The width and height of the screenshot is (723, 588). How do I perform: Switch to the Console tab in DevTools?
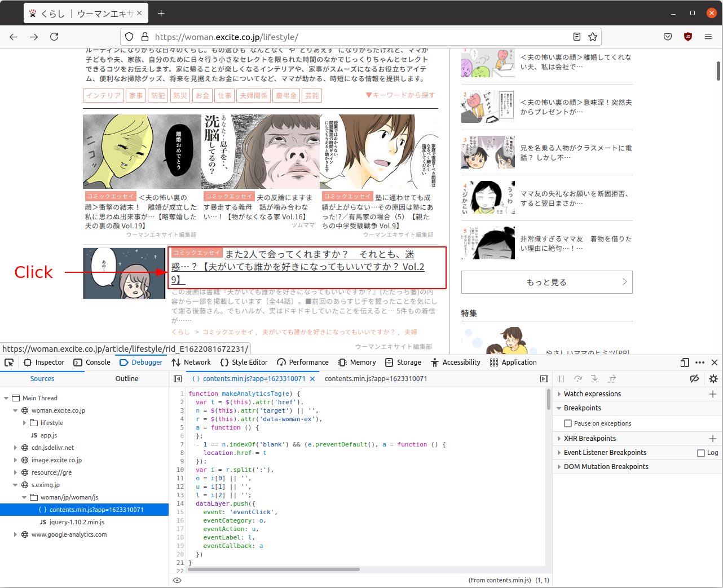(96, 362)
